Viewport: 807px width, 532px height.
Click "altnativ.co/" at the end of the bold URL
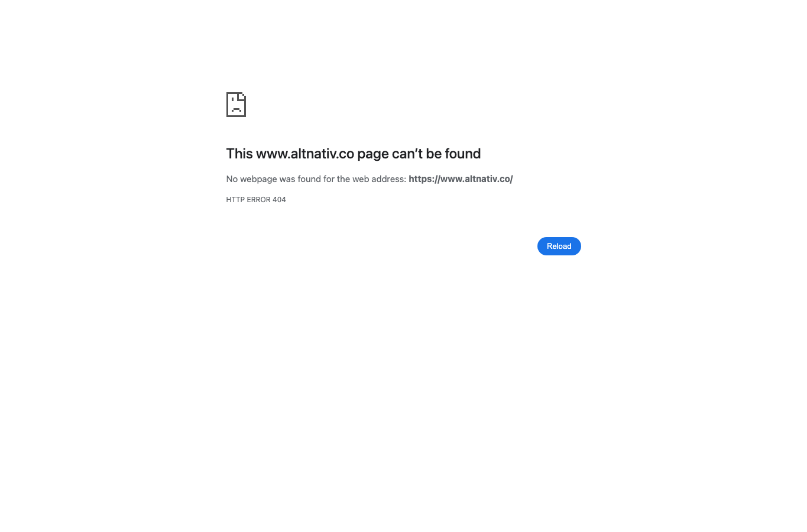point(488,179)
